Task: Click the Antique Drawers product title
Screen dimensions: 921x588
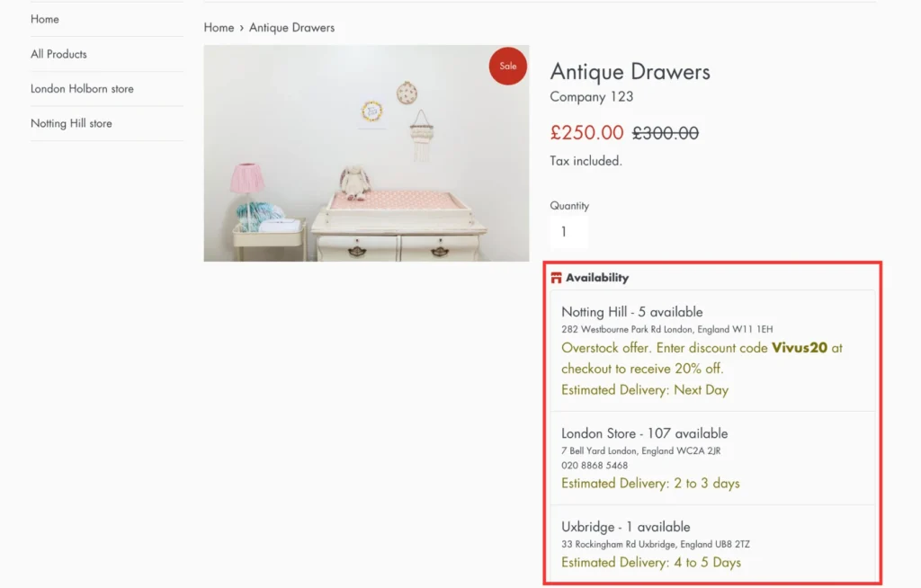Action: pyautogui.click(x=630, y=72)
